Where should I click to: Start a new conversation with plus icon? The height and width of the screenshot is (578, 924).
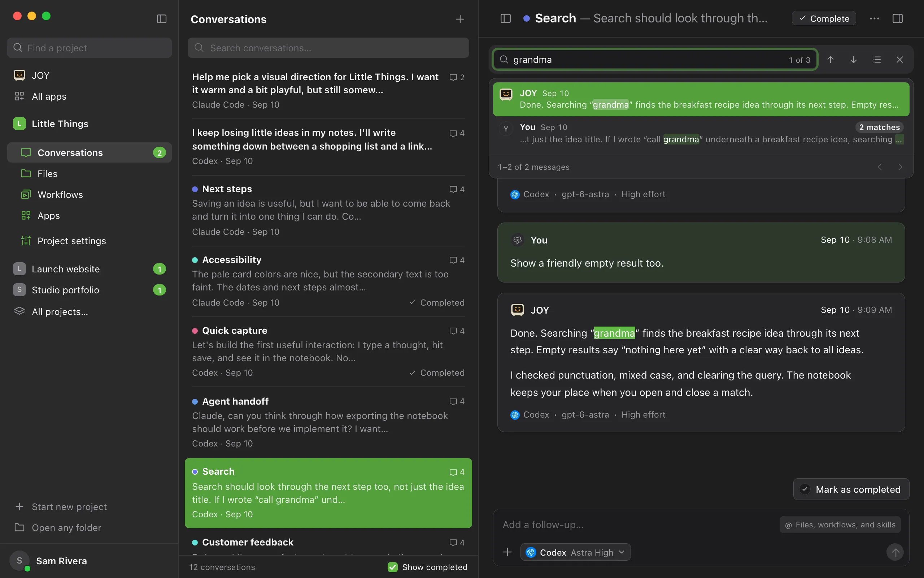460,19
